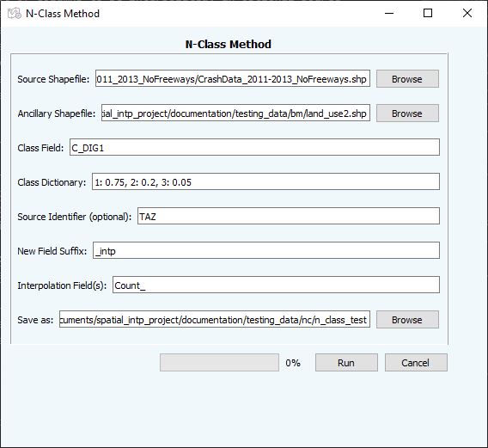Click the app icon in the title bar
This screenshot has height=448, width=488.
coord(15,14)
